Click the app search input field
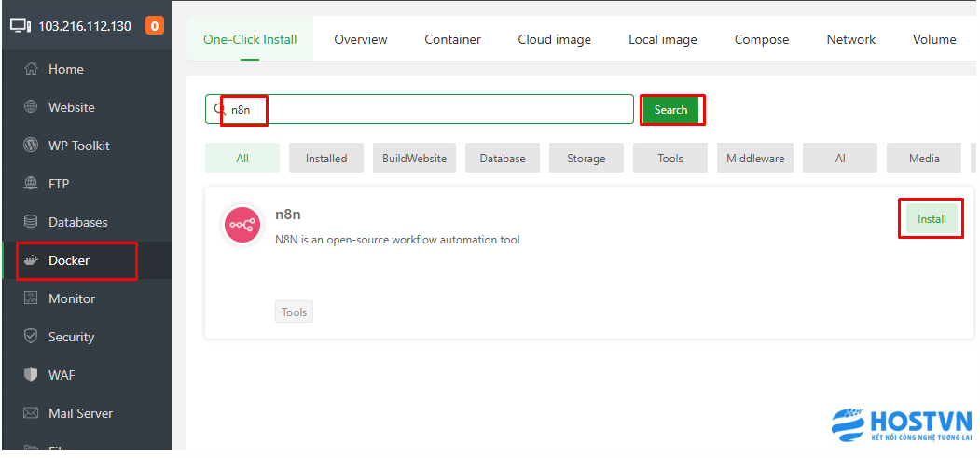 420,109
